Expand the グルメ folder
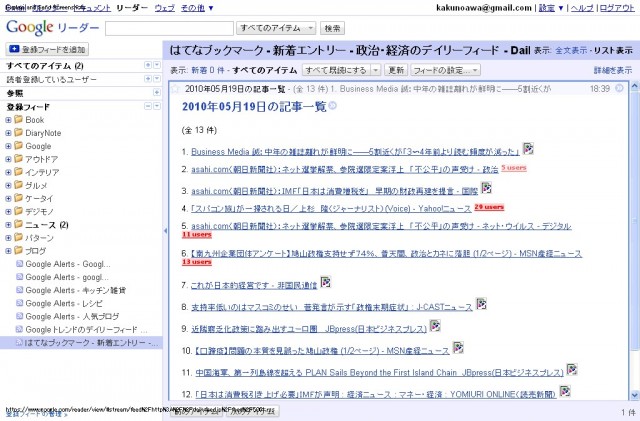Screen dimensions: 640x421 pos(8,185)
